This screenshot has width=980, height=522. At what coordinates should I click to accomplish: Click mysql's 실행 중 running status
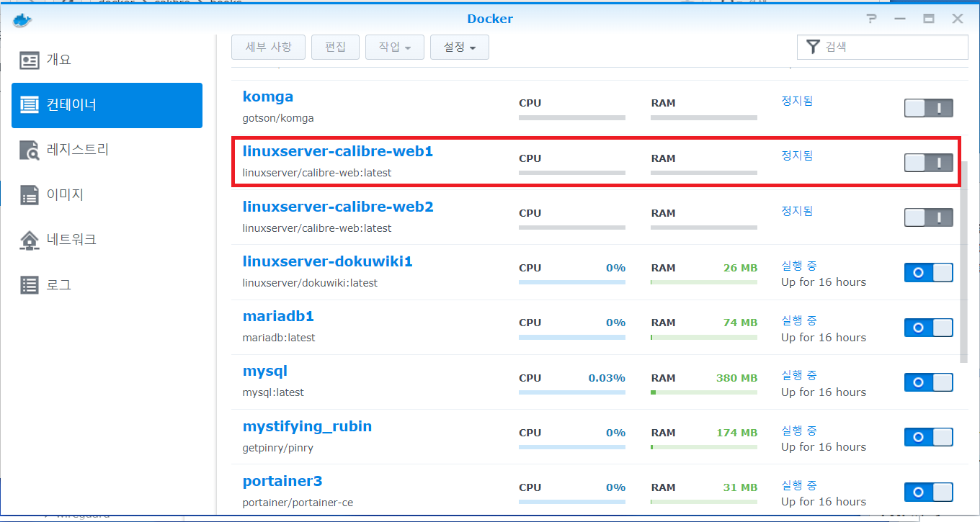[798, 375]
